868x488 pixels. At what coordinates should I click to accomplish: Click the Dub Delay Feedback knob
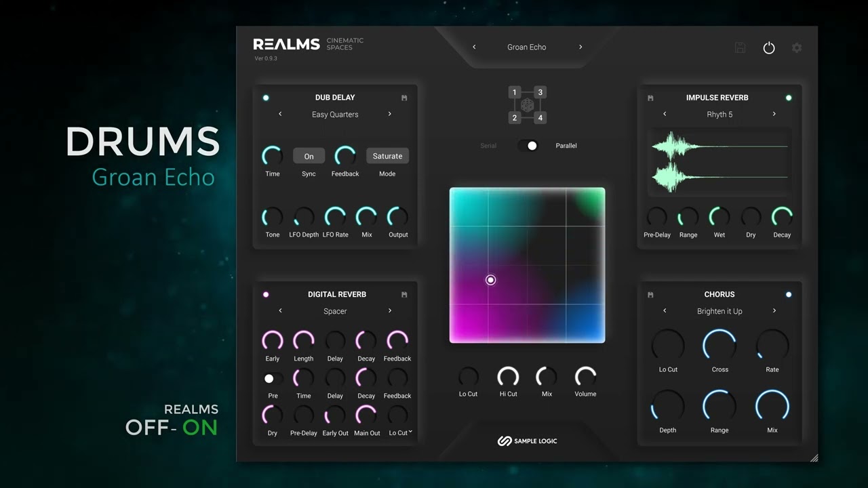click(345, 156)
